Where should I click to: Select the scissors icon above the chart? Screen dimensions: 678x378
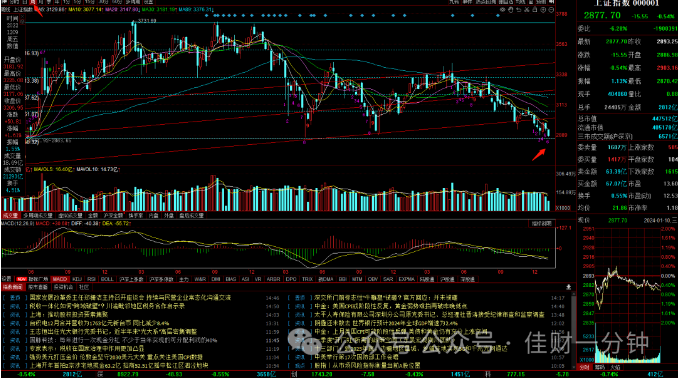point(527,10)
